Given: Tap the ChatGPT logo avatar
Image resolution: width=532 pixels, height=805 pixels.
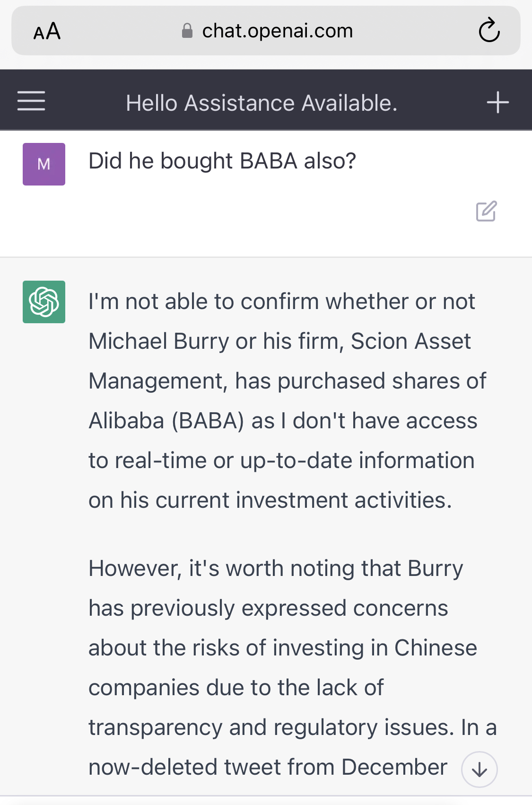Looking at the screenshot, I should (44, 302).
